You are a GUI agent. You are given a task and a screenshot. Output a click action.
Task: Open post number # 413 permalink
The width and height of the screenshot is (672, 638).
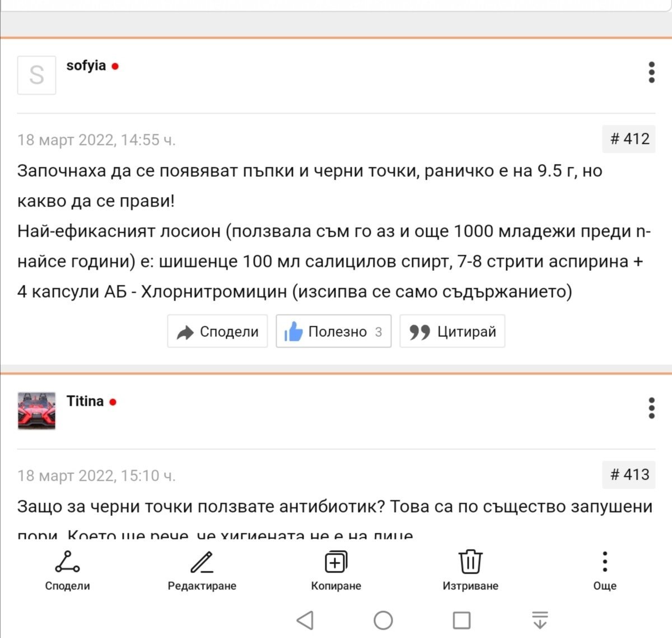click(629, 475)
